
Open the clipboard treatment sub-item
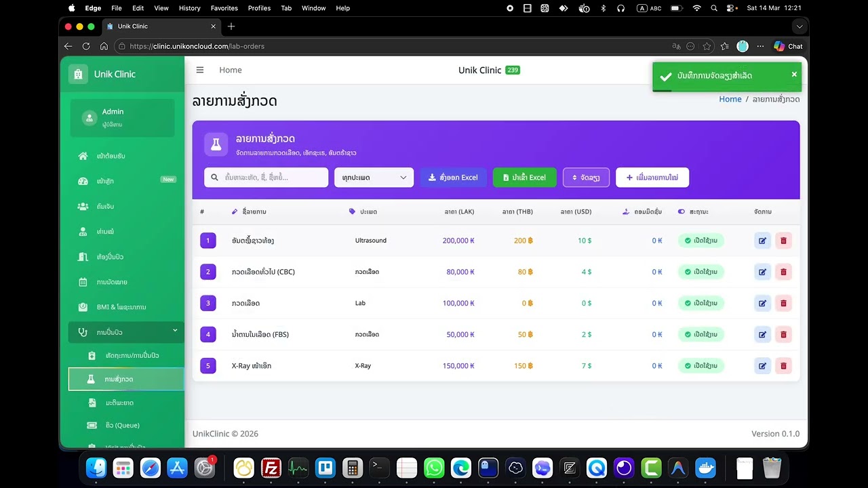[x=126, y=355]
